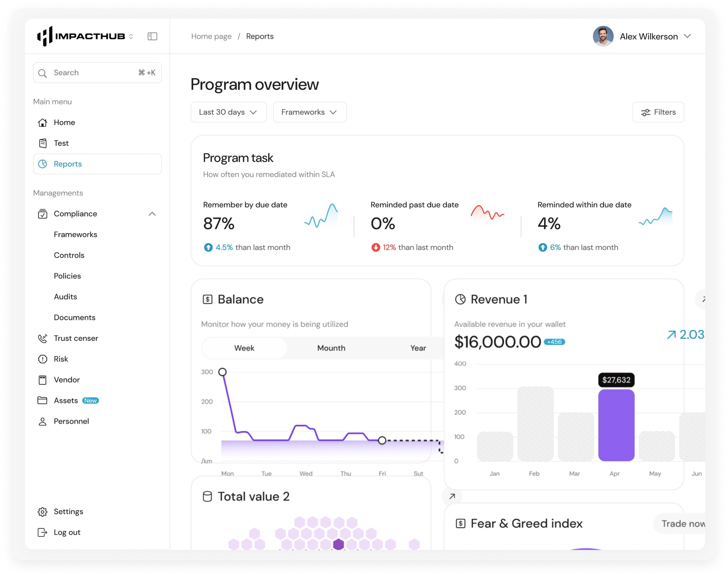Open Policies under Compliance
This screenshot has width=728, height=577.
point(67,276)
